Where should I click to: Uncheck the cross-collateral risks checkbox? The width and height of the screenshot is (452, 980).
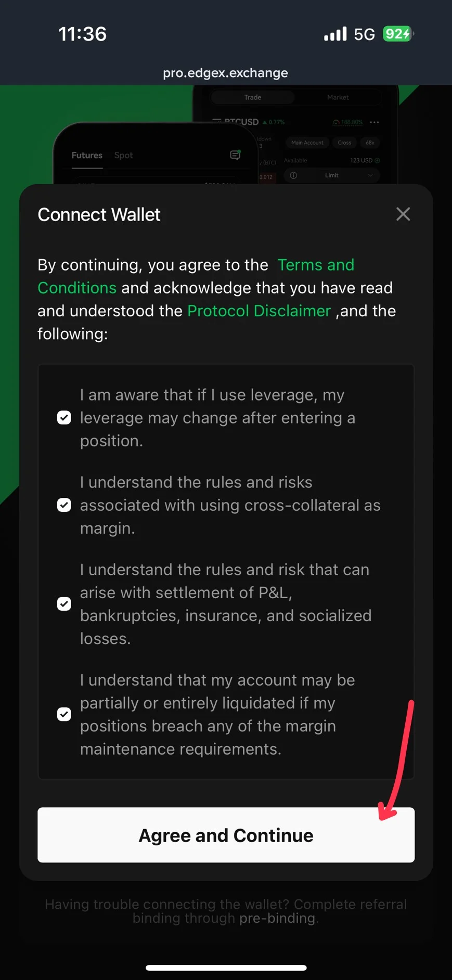point(64,505)
